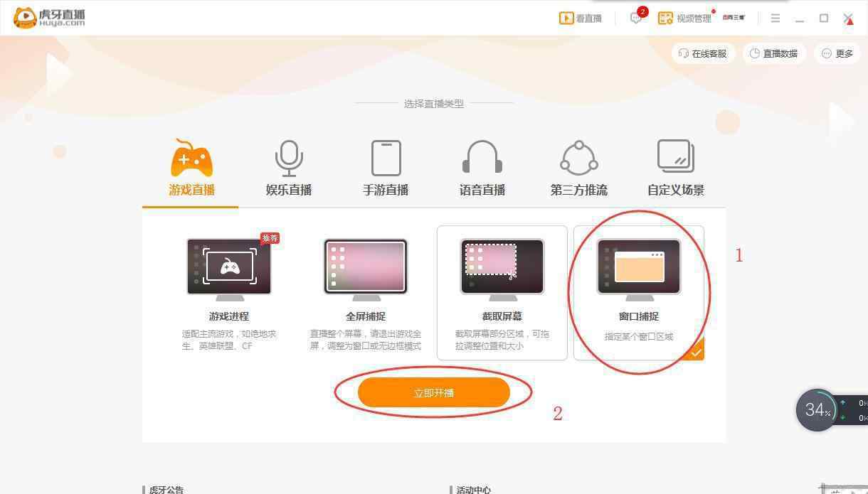
Task: Open 在线客服 support button
Action: [703, 53]
